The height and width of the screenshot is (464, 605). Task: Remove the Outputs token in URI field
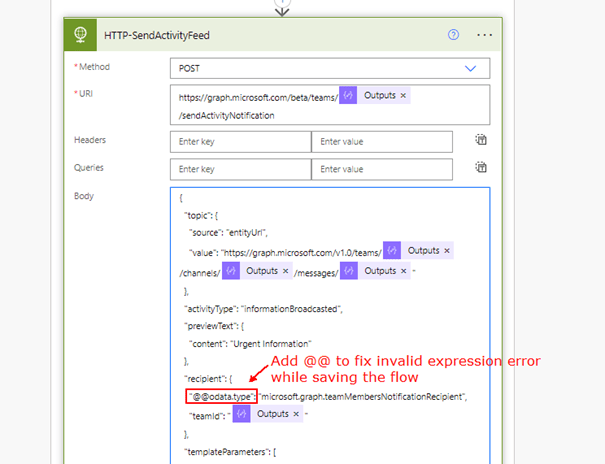tap(403, 95)
